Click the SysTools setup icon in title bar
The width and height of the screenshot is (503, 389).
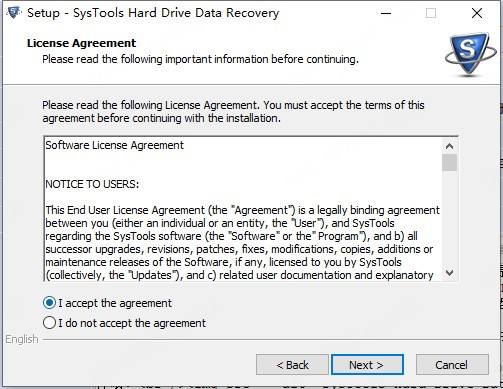14,13
